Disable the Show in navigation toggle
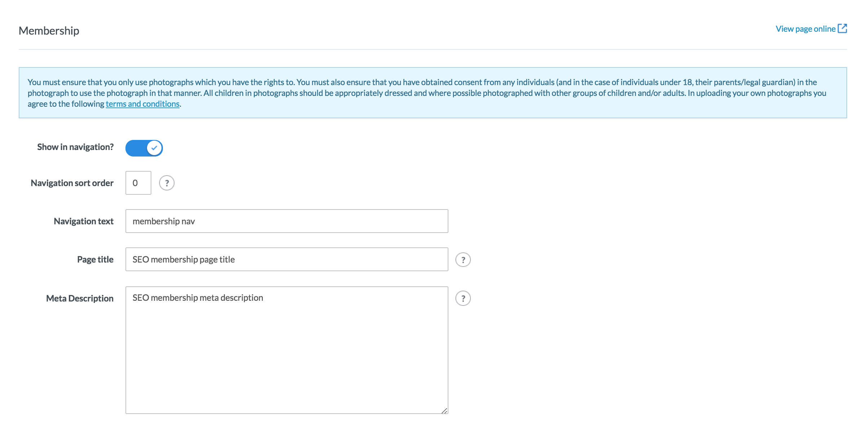Viewport: 868px width, 427px height. pos(144,148)
